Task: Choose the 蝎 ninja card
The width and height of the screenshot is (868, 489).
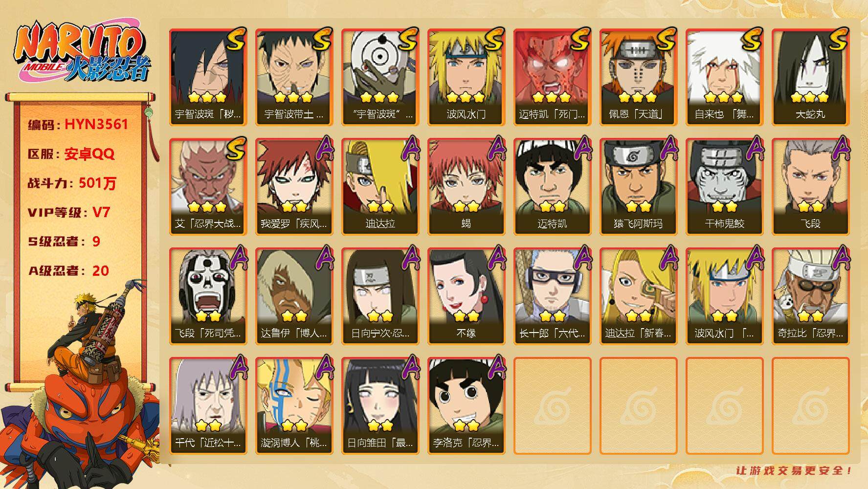Action: coord(466,187)
